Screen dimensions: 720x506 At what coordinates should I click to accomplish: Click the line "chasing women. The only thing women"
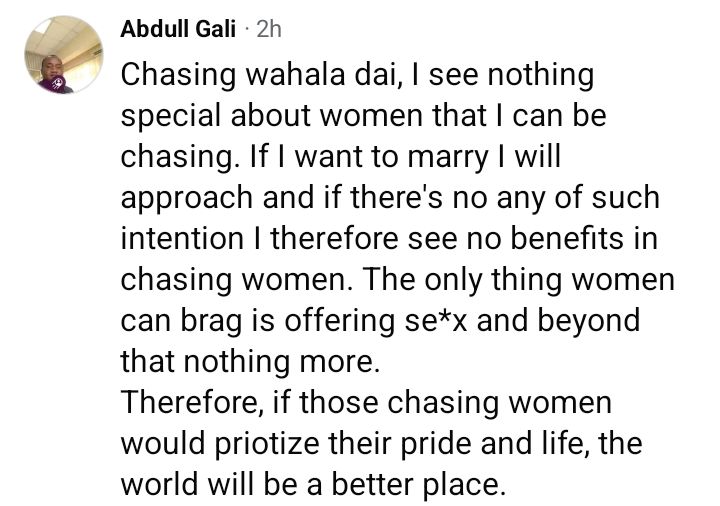(x=398, y=280)
